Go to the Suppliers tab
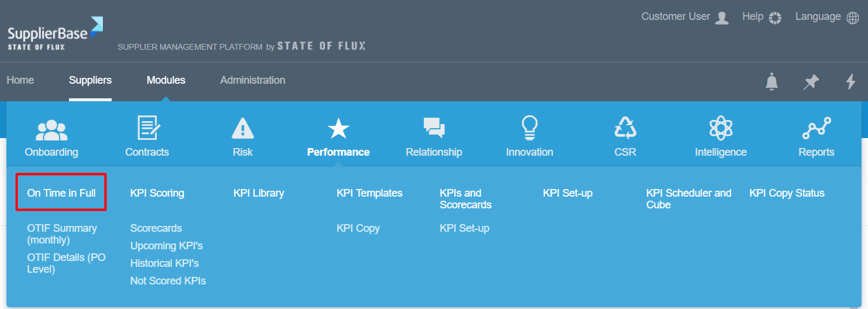The image size is (868, 309). click(x=90, y=80)
